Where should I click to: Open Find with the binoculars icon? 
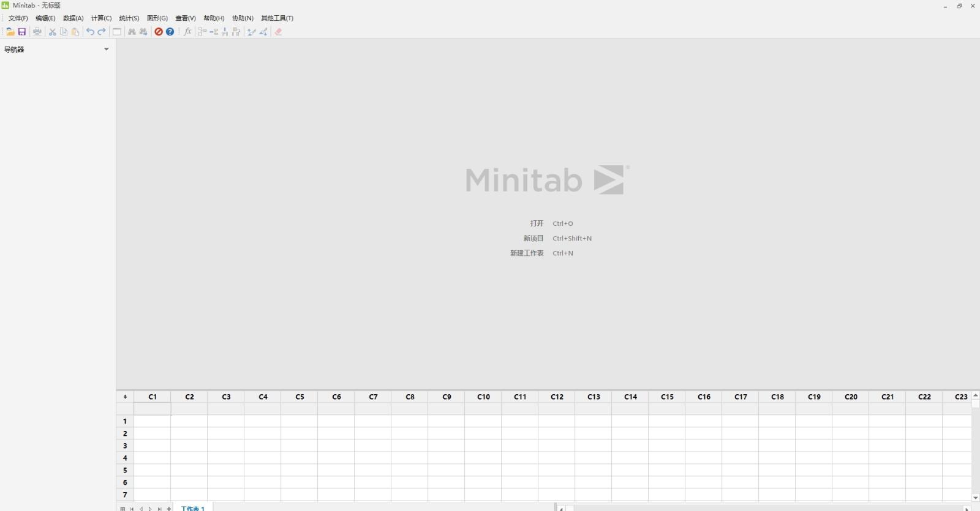(132, 32)
